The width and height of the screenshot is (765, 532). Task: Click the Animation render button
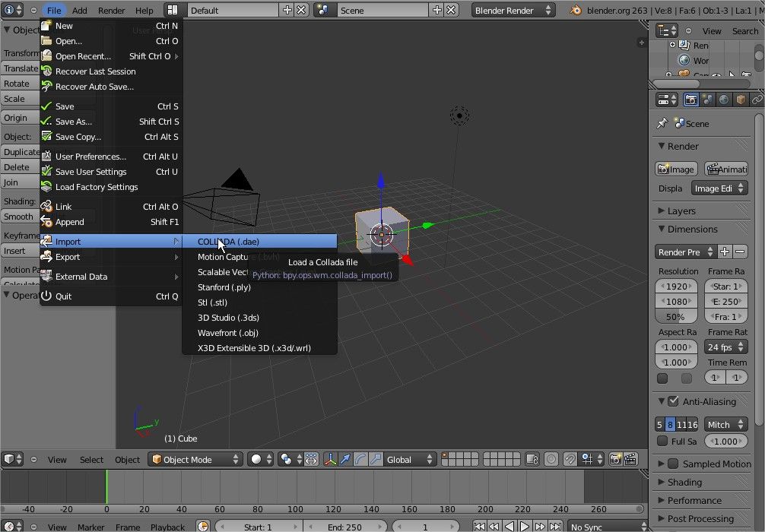pos(726,169)
